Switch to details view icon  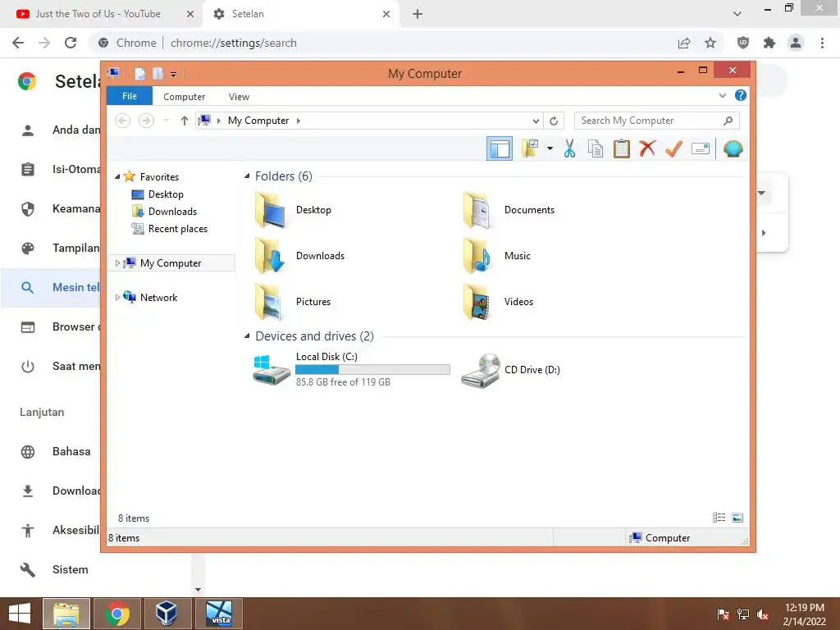pos(719,517)
